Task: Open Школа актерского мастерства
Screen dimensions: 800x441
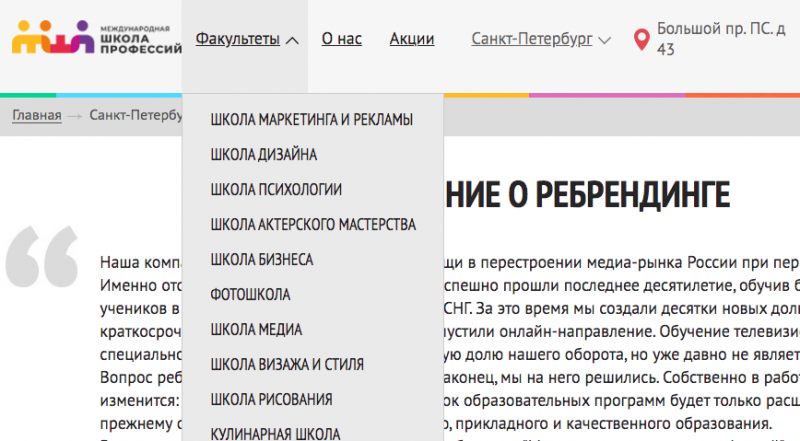Action: pos(313,224)
